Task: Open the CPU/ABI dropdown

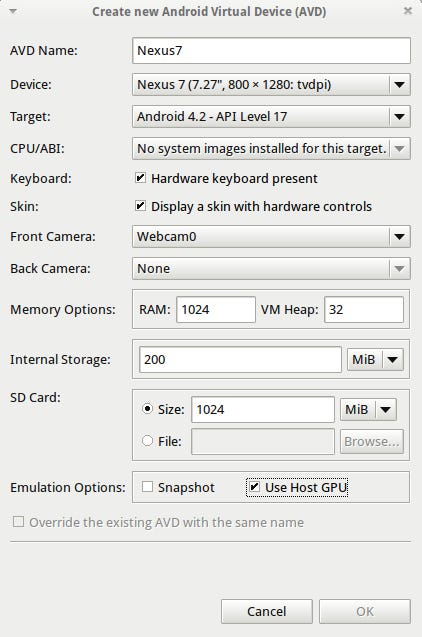Action: click(271, 149)
